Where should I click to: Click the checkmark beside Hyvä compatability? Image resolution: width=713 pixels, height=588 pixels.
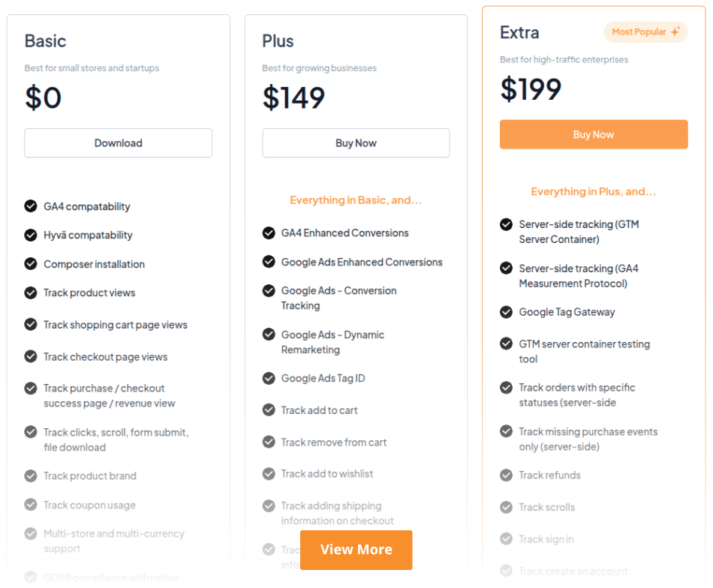31,235
